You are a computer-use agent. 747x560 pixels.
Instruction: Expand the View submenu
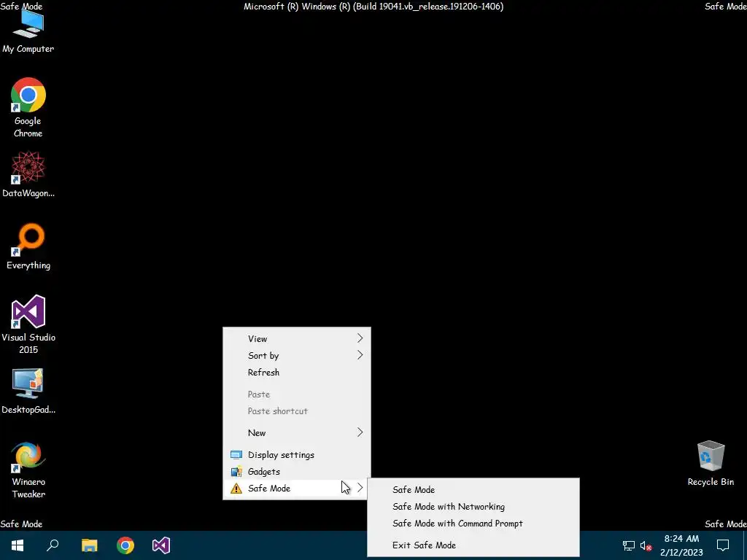click(297, 338)
